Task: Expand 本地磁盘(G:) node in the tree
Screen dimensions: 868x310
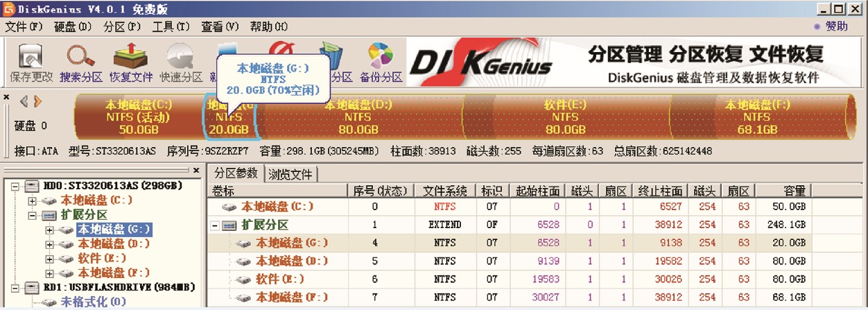Action: coord(49,230)
